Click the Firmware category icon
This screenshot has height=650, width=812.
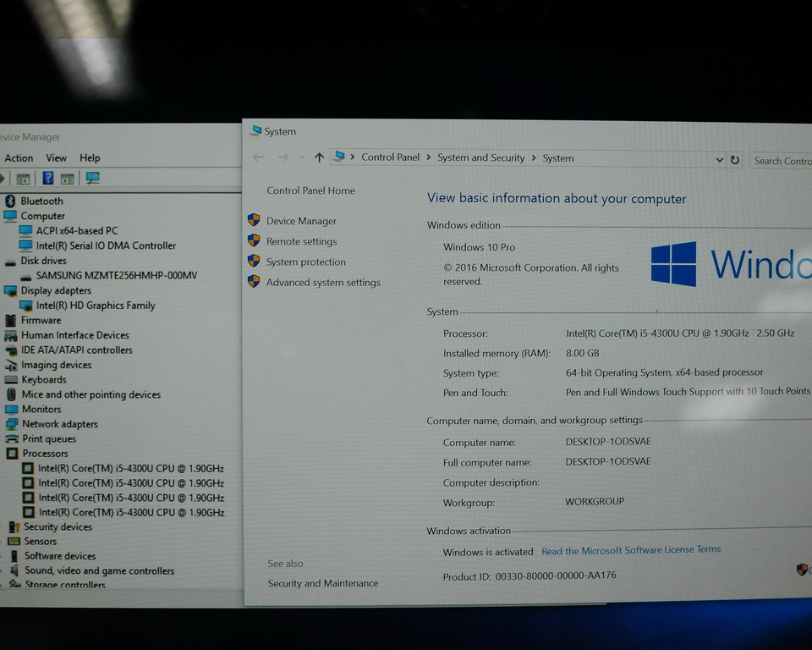10,320
